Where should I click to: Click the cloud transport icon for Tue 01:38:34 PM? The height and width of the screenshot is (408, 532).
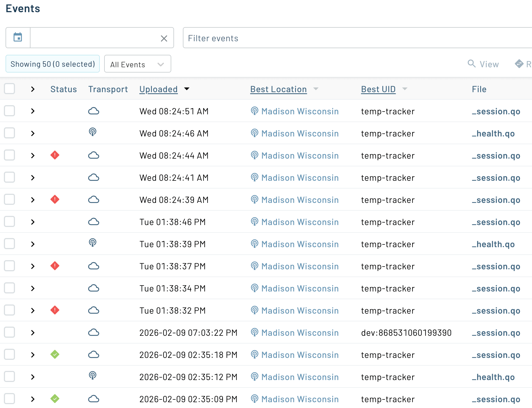(94, 288)
